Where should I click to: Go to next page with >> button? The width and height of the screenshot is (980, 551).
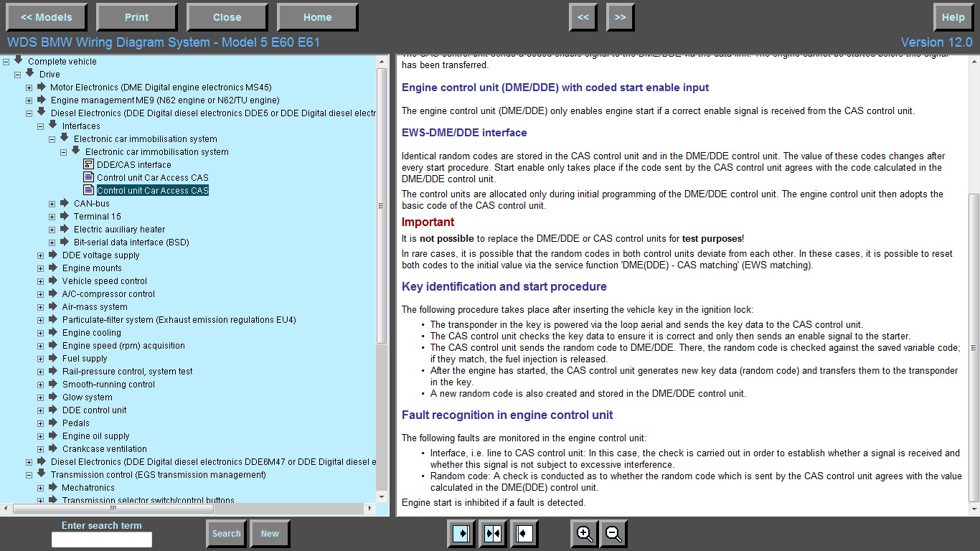pos(620,17)
